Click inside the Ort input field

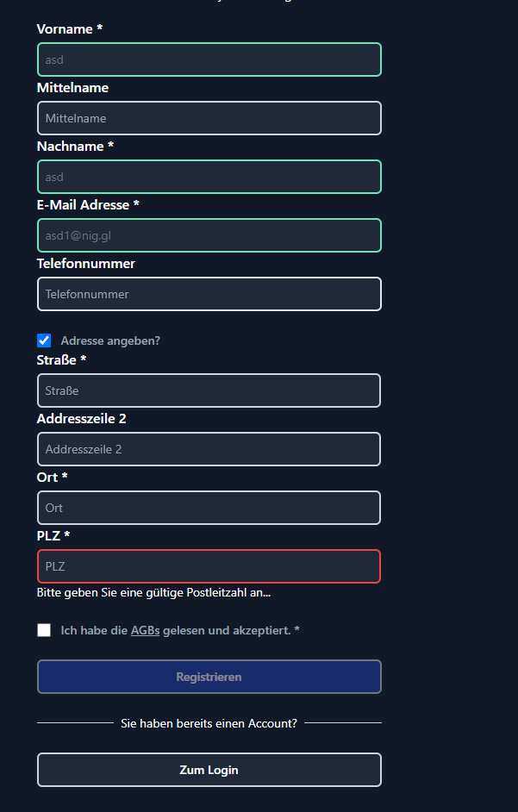coord(209,508)
